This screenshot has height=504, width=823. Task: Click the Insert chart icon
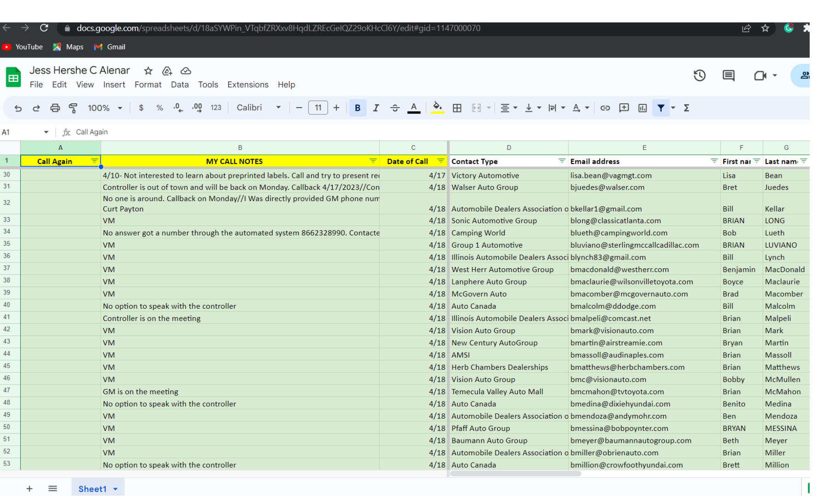[642, 108]
